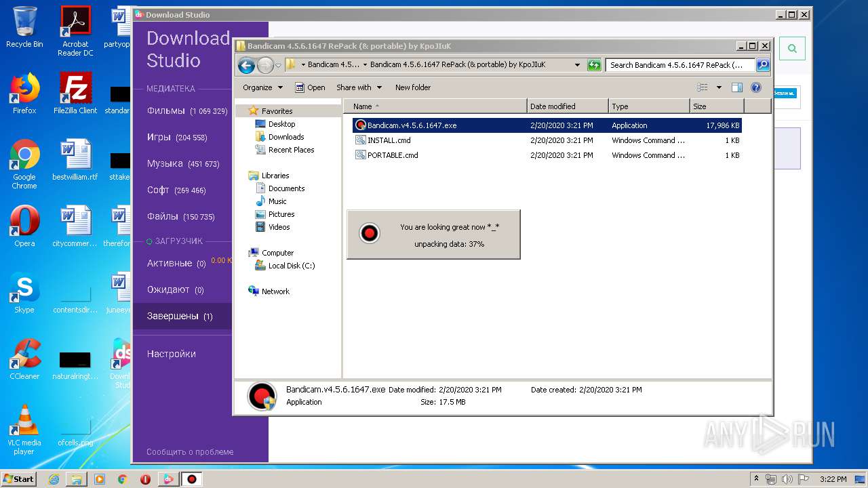Sort files by Type column

pos(649,106)
